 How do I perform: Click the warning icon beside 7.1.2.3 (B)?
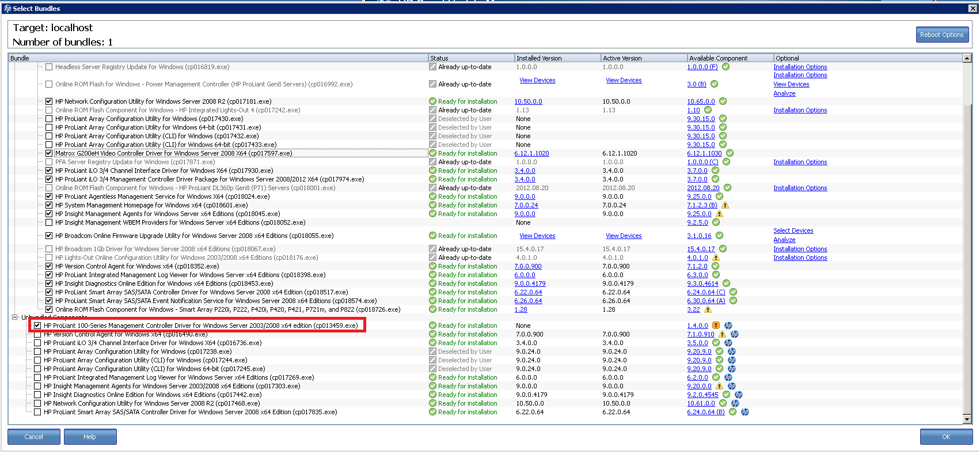point(725,205)
